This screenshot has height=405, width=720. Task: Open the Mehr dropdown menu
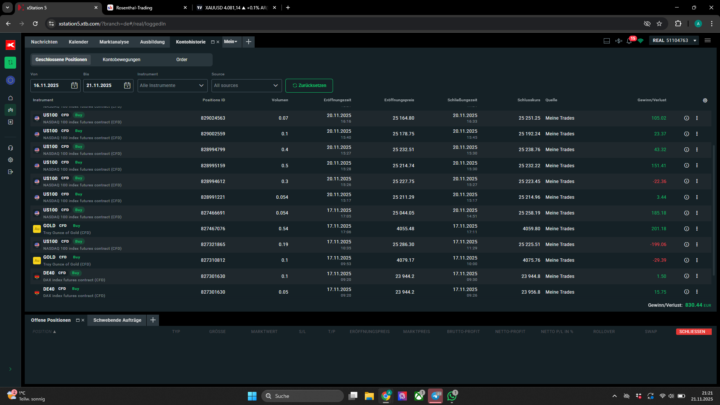pyautogui.click(x=231, y=41)
